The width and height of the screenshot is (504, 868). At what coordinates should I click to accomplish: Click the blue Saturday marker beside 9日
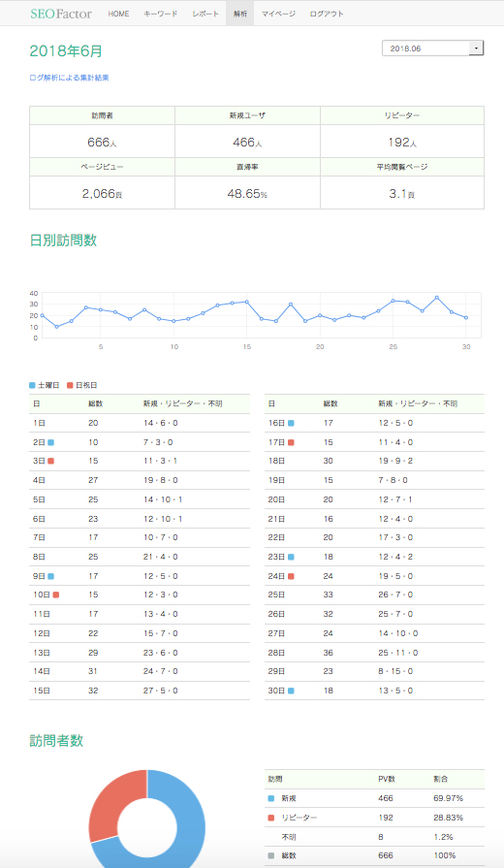[51, 576]
